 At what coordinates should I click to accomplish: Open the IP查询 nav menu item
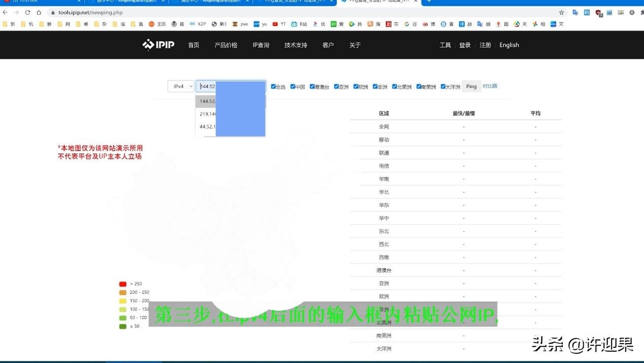coord(261,45)
